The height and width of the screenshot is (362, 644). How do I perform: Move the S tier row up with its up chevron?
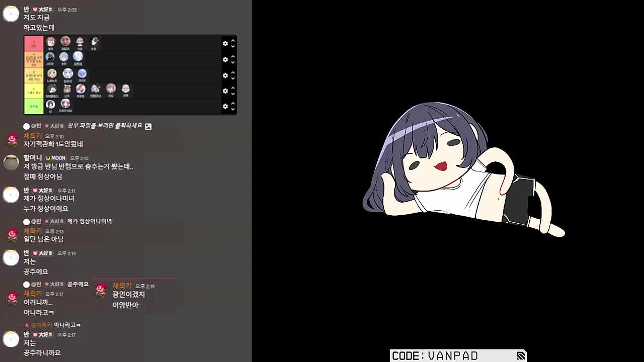click(x=233, y=41)
